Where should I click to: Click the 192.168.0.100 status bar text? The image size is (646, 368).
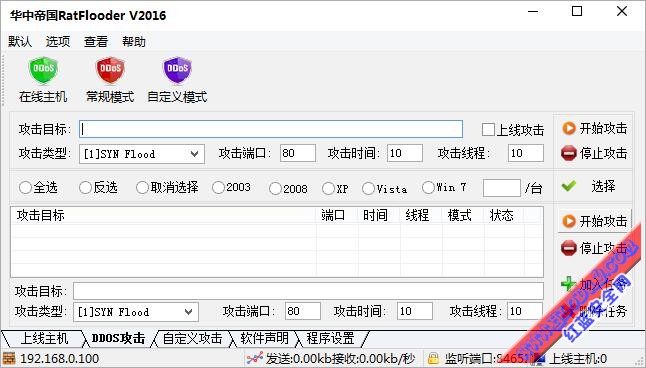point(59,359)
